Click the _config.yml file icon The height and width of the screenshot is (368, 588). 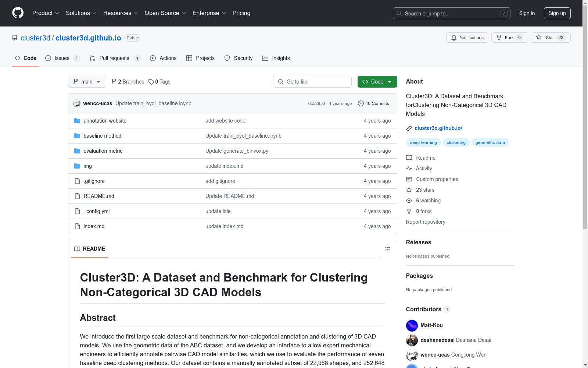(77, 211)
